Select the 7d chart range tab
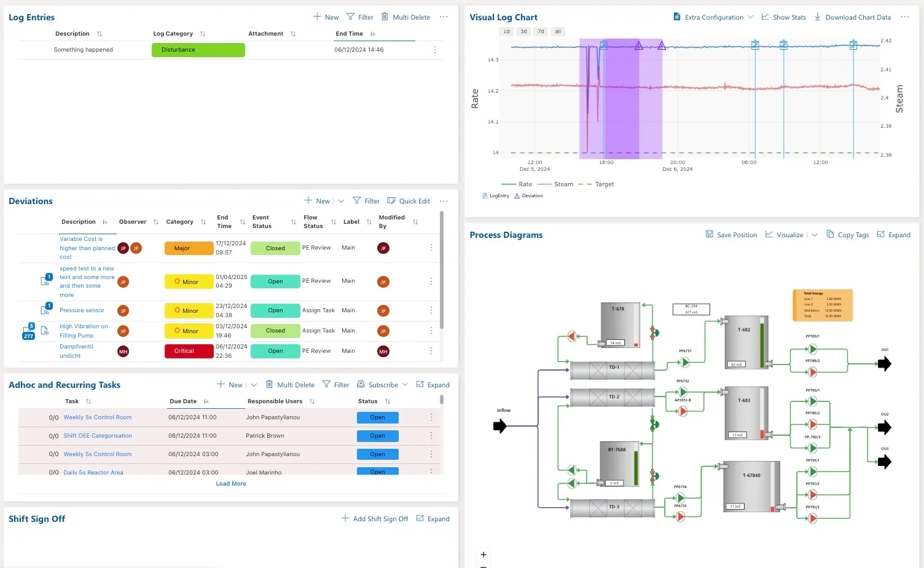This screenshot has height=568, width=924. pyautogui.click(x=541, y=31)
